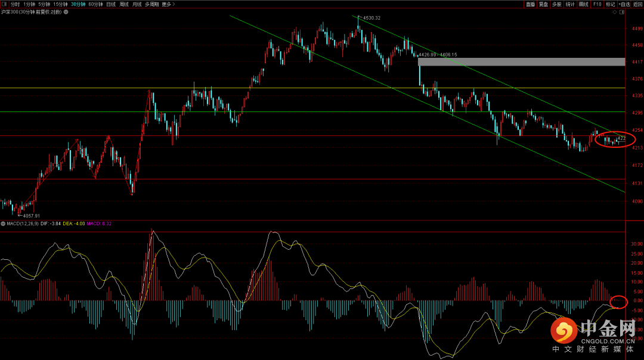This screenshot has width=644, height=360.
Task: Add stock via +自选 button
Action: (x=624, y=4)
